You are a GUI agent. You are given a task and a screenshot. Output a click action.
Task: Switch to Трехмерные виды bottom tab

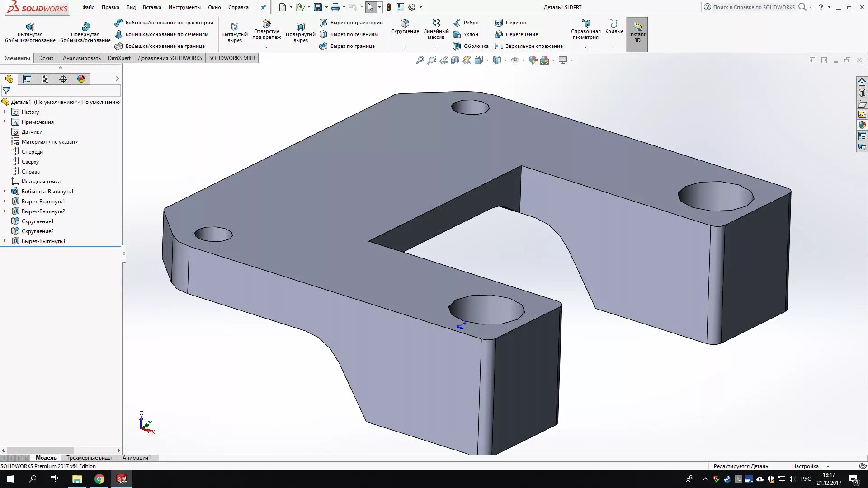tap(89, 458)
